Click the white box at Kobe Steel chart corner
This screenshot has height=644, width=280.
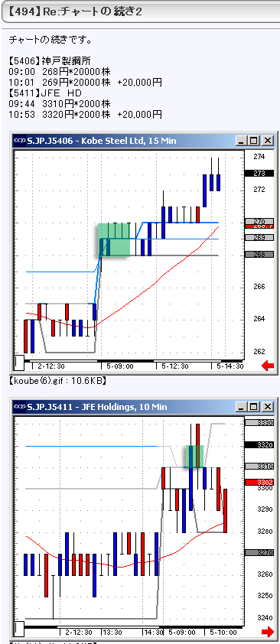click(19, 363)
